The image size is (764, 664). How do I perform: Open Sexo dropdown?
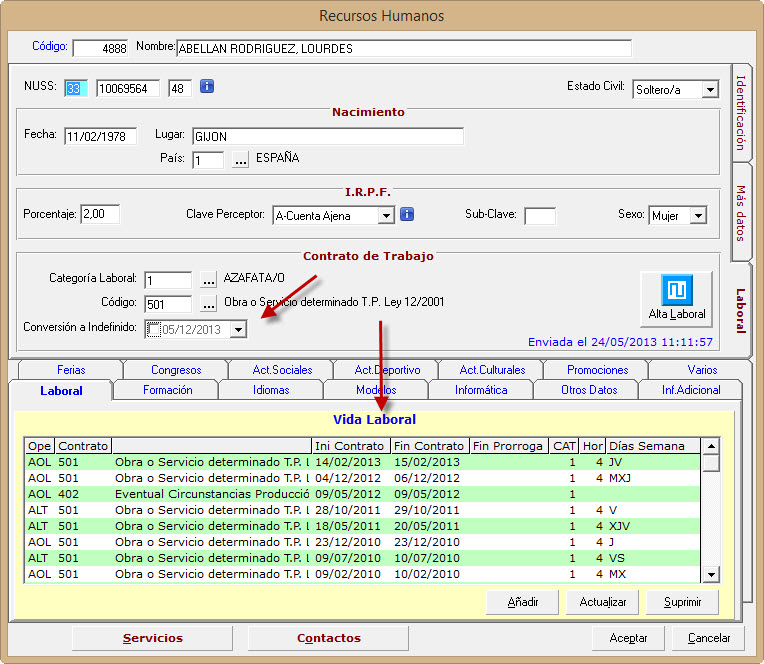point(698,215)
